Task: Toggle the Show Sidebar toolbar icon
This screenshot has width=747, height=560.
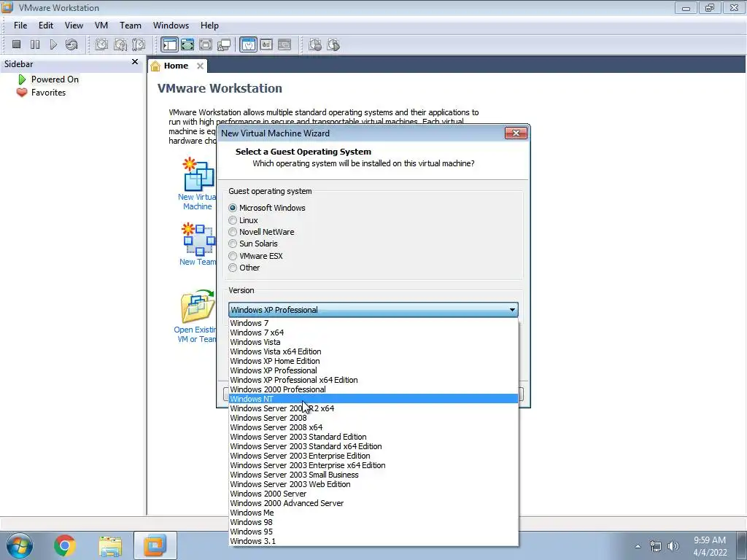Action: pyautogui.click(x=169, y=44)
